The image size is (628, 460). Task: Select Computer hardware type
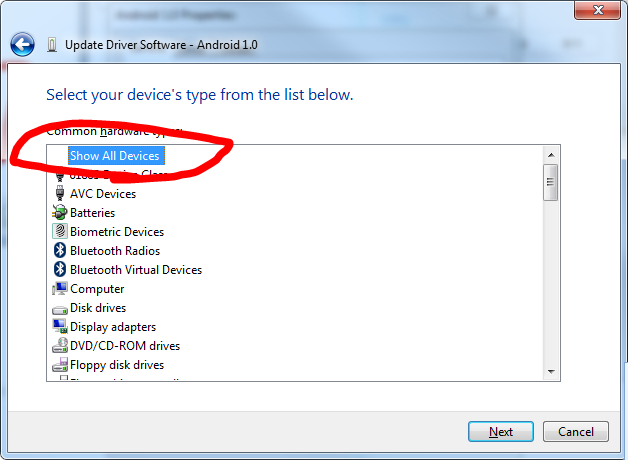click(x=97, y=289)
